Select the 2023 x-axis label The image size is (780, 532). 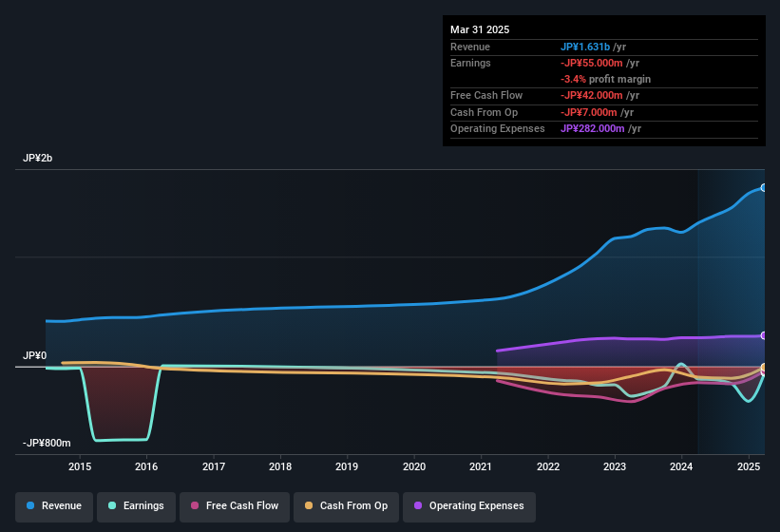tap(615, 466)
